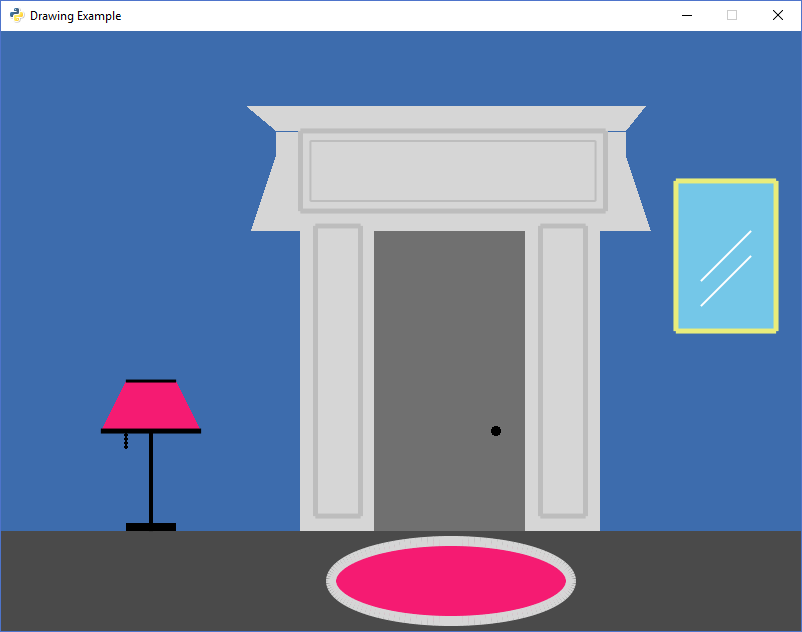Viewport: 802px width, 632px height.
Task: Click the lamp's thin black pole
Action: tap(151, 478)
